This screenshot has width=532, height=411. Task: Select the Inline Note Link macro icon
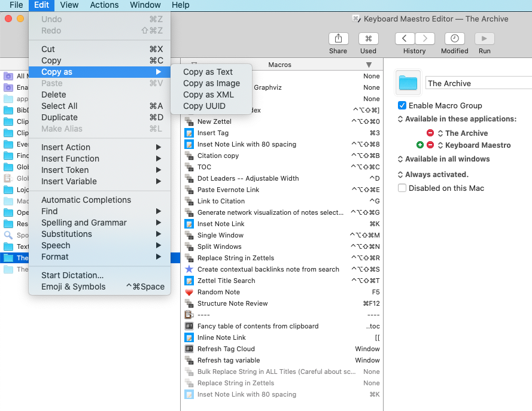(x=189, y=337)
